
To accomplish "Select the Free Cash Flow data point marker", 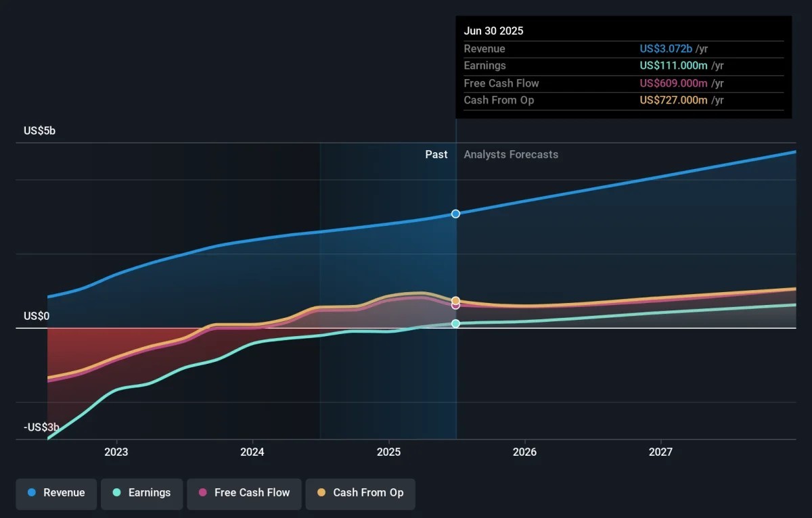I will click(455, 306).
